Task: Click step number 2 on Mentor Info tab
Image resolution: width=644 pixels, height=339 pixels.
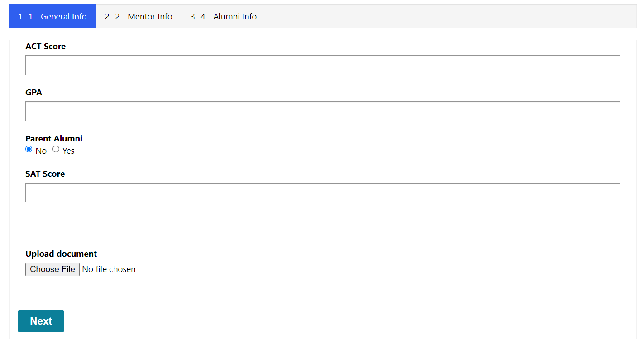Action: click(107, 17)
